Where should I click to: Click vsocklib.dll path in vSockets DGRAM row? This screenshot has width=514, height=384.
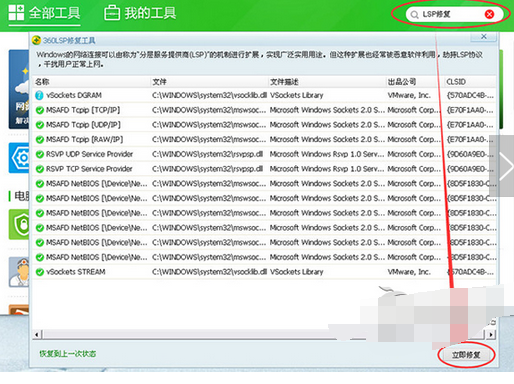(x=209, y=95)
